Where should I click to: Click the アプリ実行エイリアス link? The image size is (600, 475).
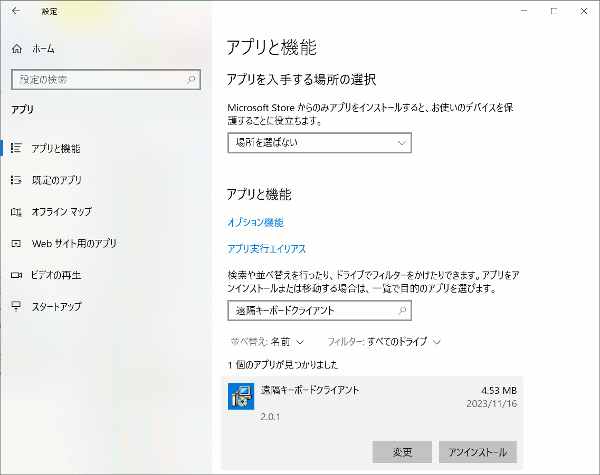pos(266,248)
